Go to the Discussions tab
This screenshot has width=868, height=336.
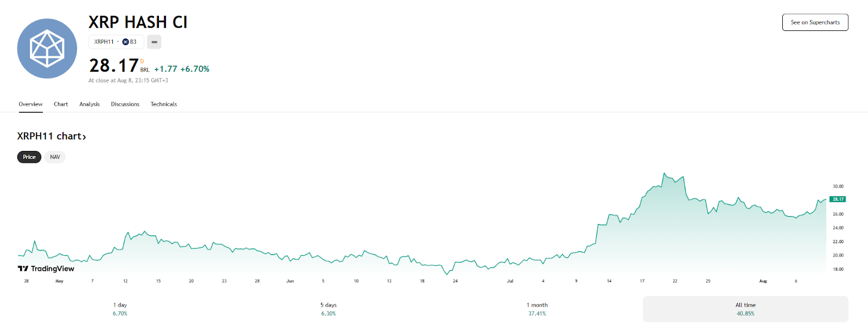coord(125,104)
